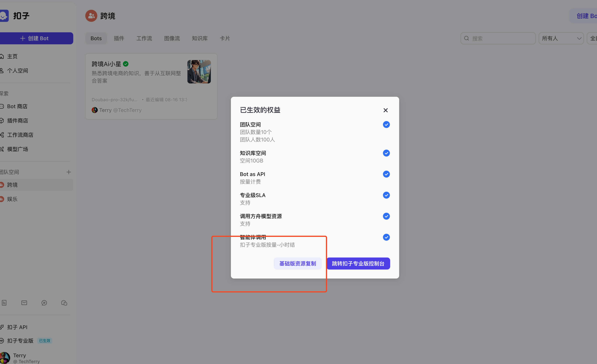Click the 专业级SLA label
Screen dimensions: 597x364
click(x=253, y=195)
